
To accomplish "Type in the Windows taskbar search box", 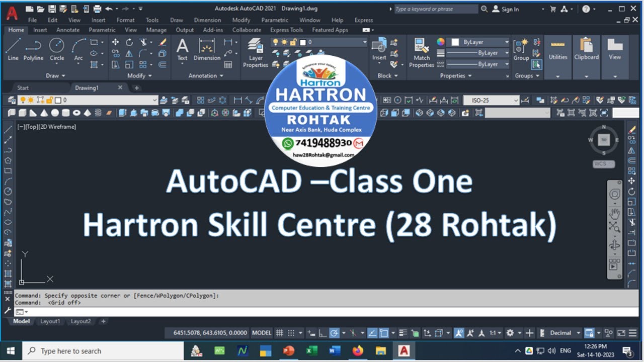I will 102,351.
